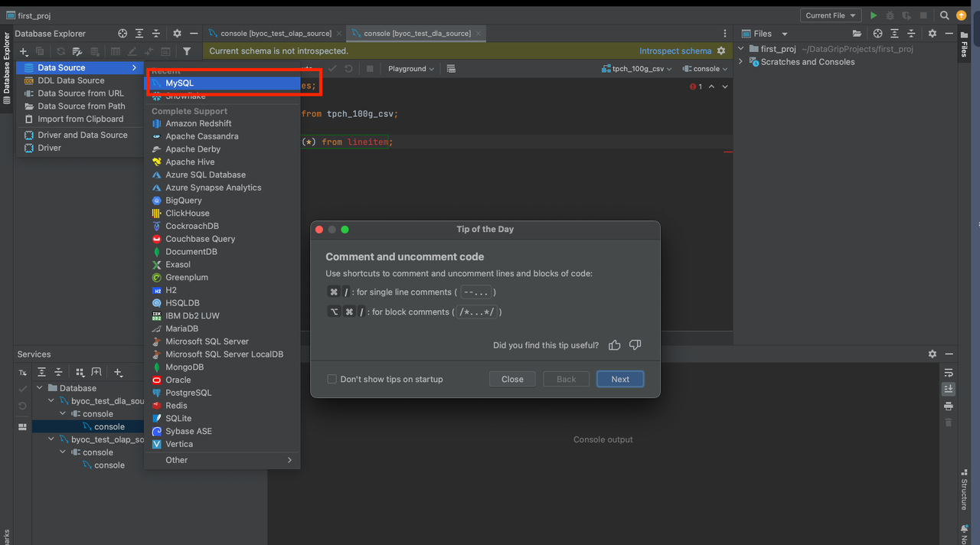Click thumbs down on the tip
Viewport: 980px width, 545px height.
635,345
